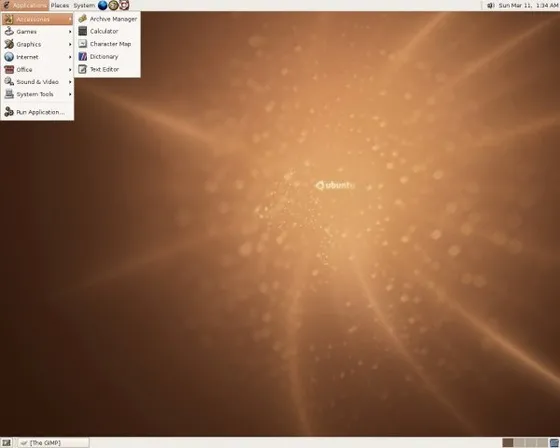The width and height of the screenshot is (560, 448).
Task: Switch to the second workspace in the pager
Action: click(519, 443)
